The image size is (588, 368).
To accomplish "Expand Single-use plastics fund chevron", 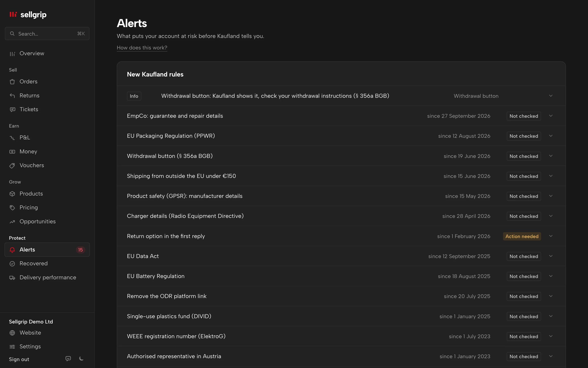I will 551,316.
